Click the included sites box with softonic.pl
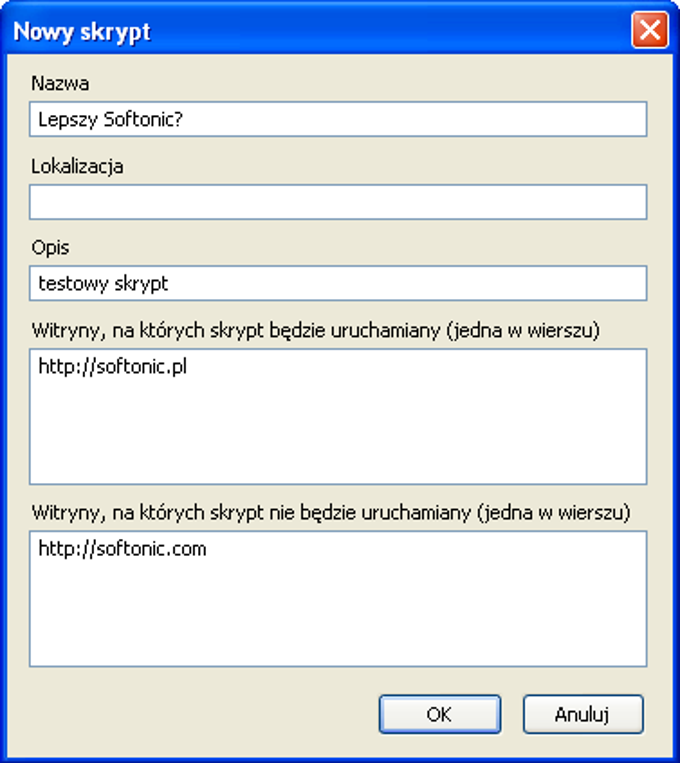Viewport: 680px width, 763px height. (338, 417)
